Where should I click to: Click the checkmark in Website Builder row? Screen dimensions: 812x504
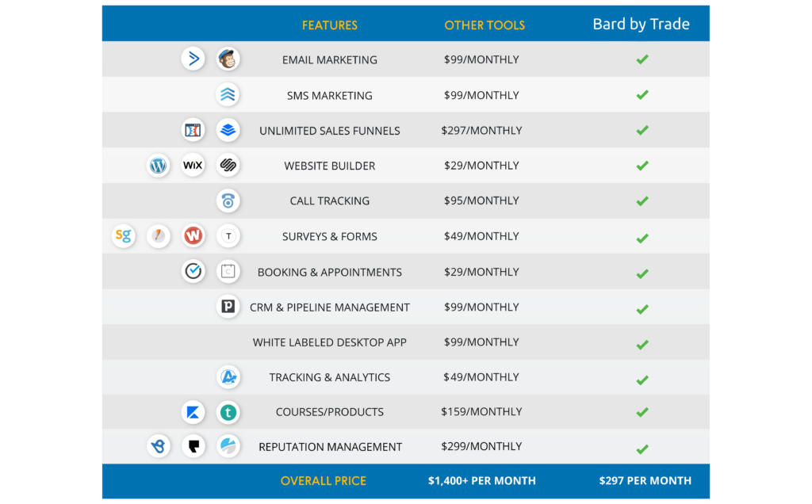tap(642, 166)
